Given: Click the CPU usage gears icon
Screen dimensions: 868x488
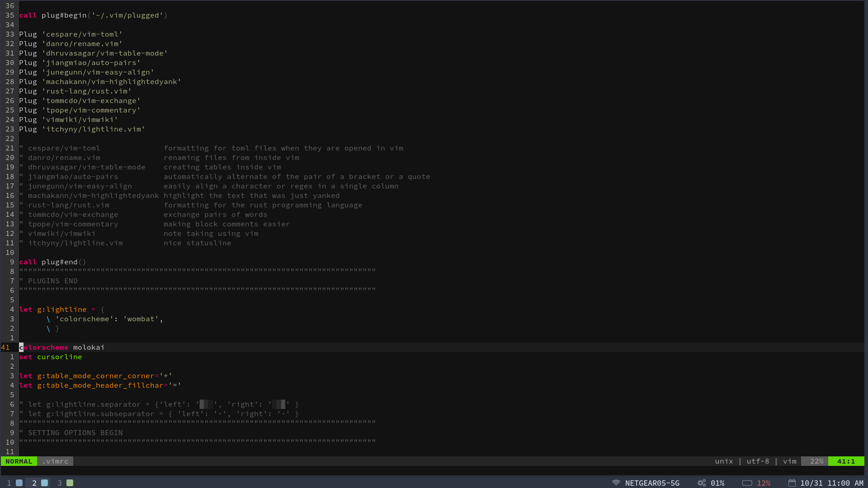Looking at the screenshot, I should [x=702, y=483].
